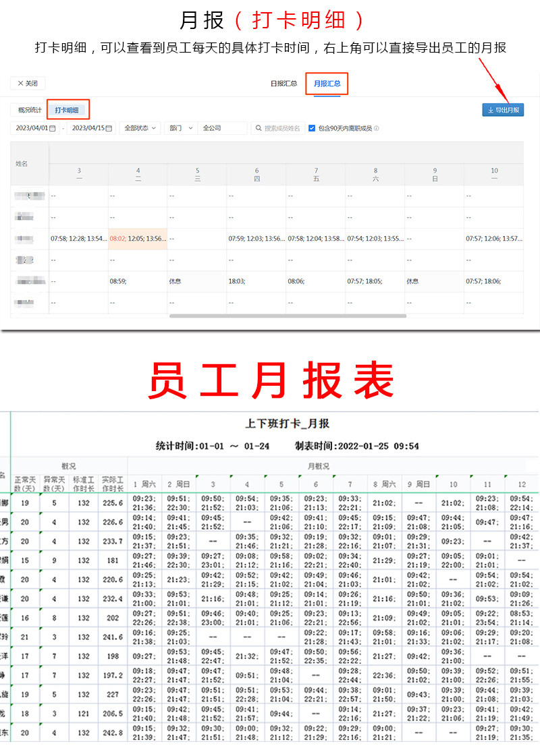Viewport: 540px width, 756px height.
Task: Click the 全公司 department field
Action: [223, 128]
